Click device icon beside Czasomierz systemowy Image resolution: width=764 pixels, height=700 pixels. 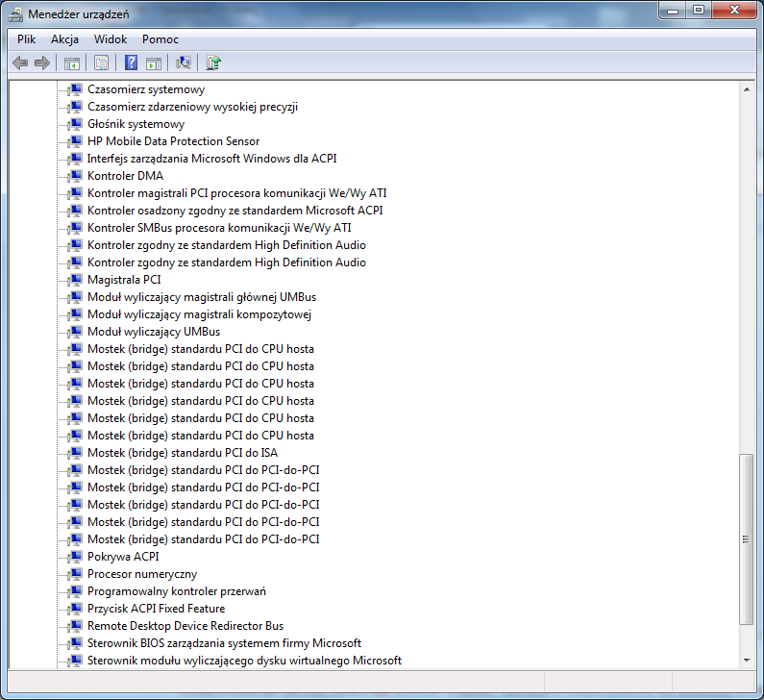pyautogui.click(x=76, y=89)
